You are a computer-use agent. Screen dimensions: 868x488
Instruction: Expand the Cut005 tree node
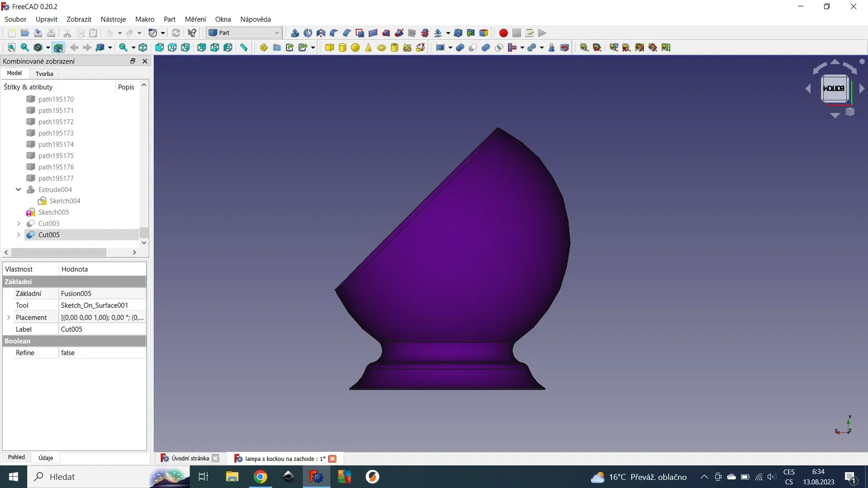pyautogui.click(x=18, y=235)
